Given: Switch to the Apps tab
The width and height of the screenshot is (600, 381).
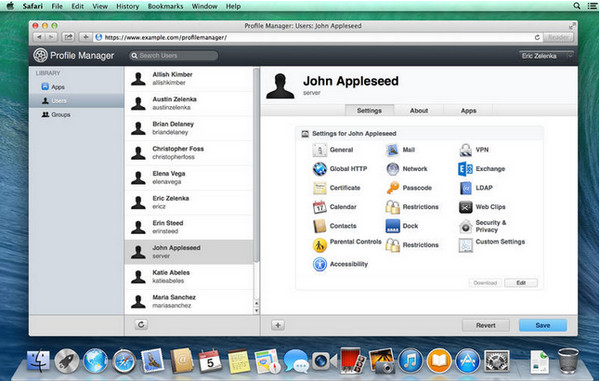Looking at the screenshot, I should [x=468, y=110].
